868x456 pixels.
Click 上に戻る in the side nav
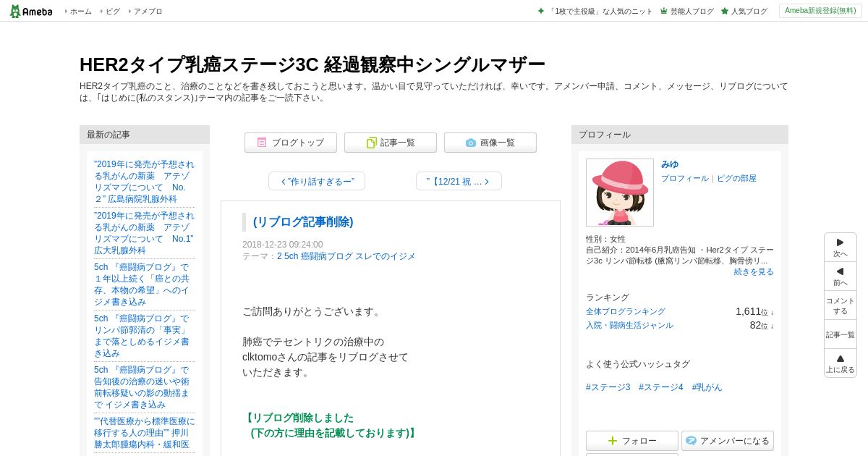[x=841, y=363]
